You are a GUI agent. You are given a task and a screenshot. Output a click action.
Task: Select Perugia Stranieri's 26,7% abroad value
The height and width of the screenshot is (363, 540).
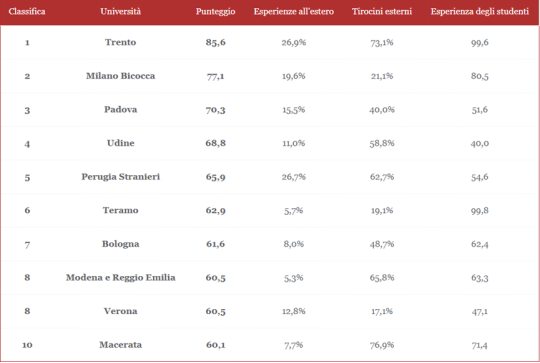pyautogui.click(x=294, y=177)
